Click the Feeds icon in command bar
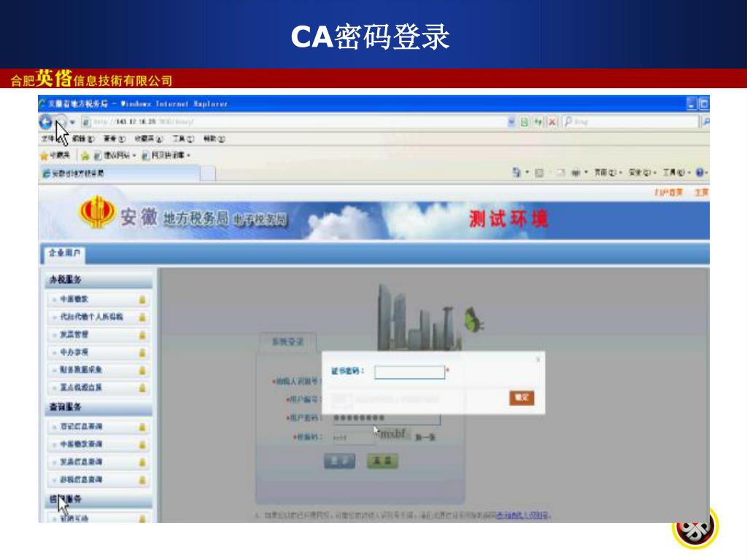 point(539,173)
